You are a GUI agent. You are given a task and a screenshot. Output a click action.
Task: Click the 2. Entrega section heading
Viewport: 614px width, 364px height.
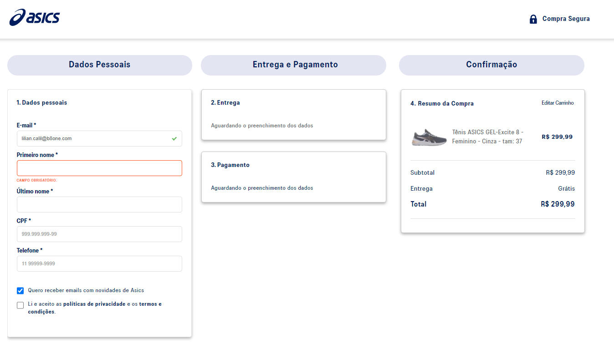[225, 103]
